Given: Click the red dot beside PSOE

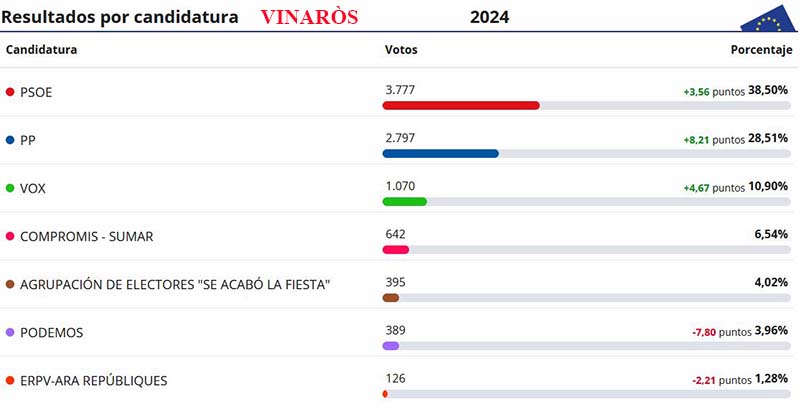Looking at the screenshot, I should [10, 92].
